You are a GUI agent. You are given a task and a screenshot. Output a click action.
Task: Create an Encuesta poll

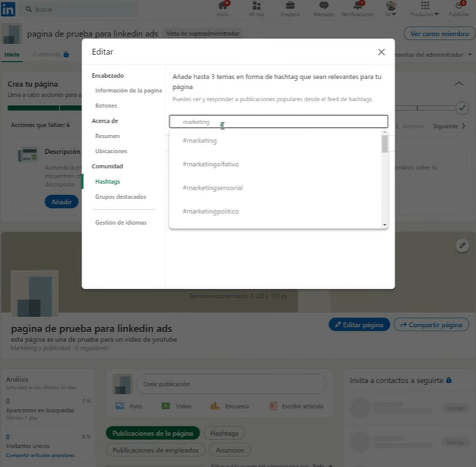click(x=229, y=406)
